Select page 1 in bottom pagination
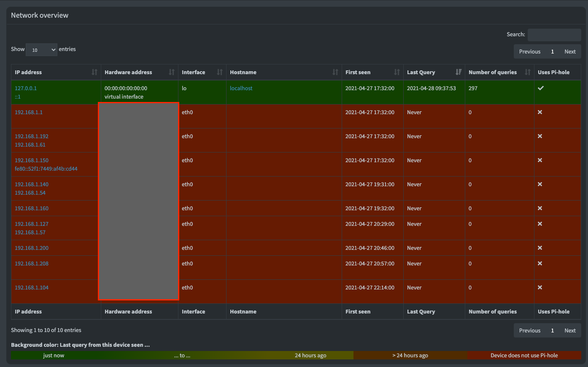This screenshot has width=588, height=367. tap(553, 330)
